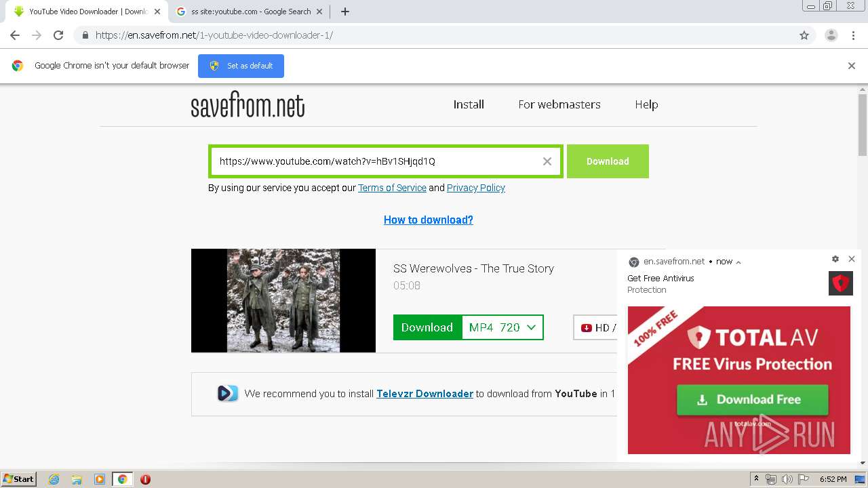Click the SS Werewolves video thumbnail
The image size is (868, 488).
(283, 300)
